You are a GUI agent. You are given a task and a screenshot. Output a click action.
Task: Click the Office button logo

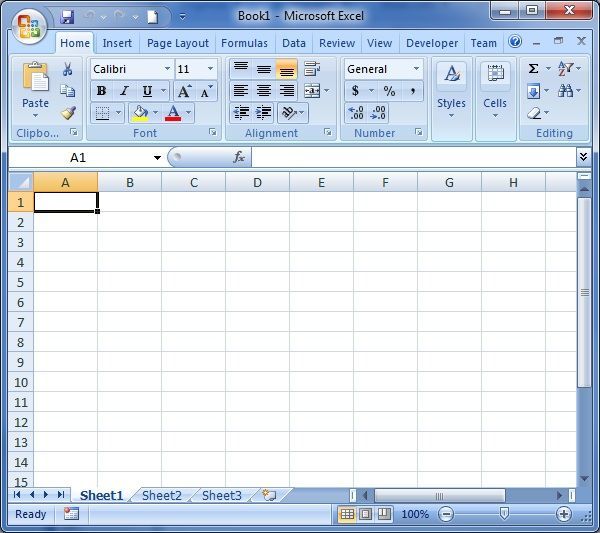(x=27, y=25)
